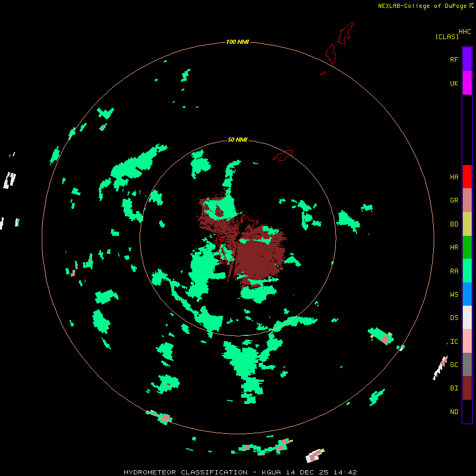Image resolution: width=476 pixels, height=476 pixels.
Task: Click the BD legend label
Action: click(454, 224)
